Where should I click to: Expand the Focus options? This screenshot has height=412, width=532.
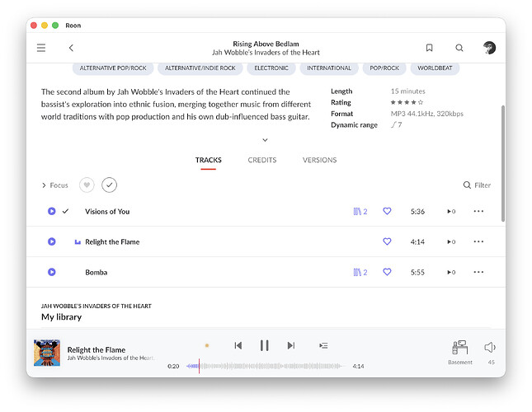pyautogui.click(x=55, y=185)
